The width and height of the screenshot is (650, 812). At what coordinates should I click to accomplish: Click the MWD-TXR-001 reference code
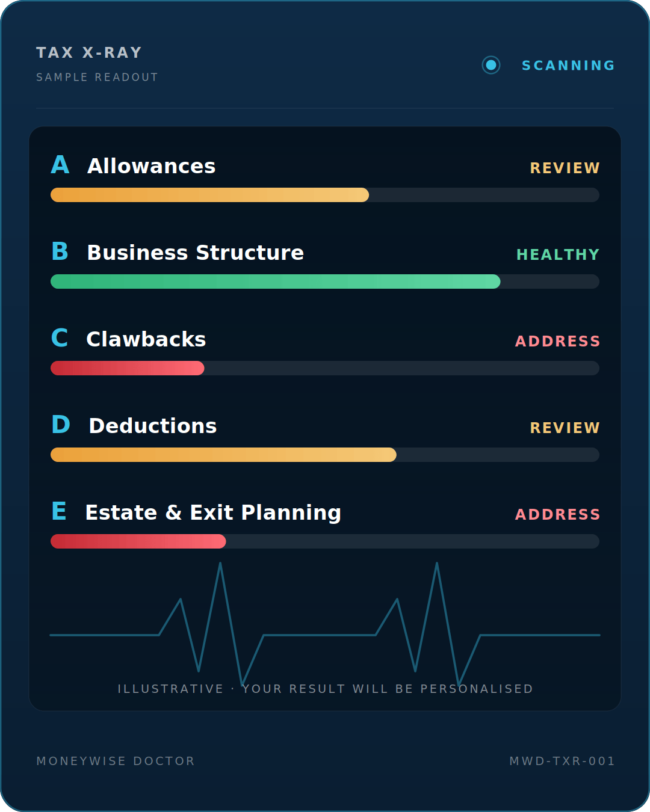point(562,761)
